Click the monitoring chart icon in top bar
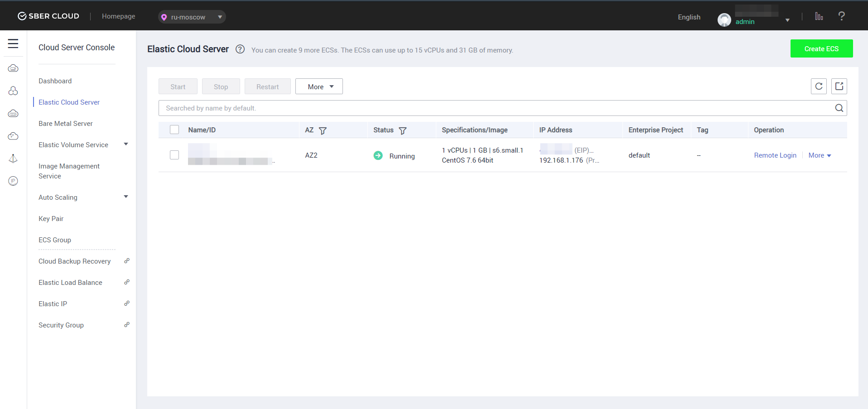This screenshot has height=409, width=868. coord(819,16)
